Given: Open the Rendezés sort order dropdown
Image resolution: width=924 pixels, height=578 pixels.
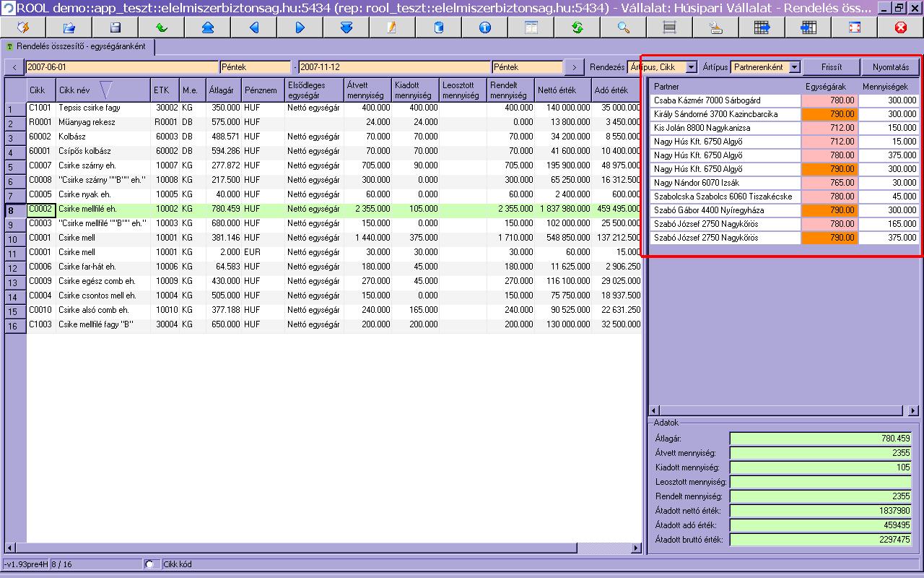Looking at the screenshot, I should pos(691,67).
